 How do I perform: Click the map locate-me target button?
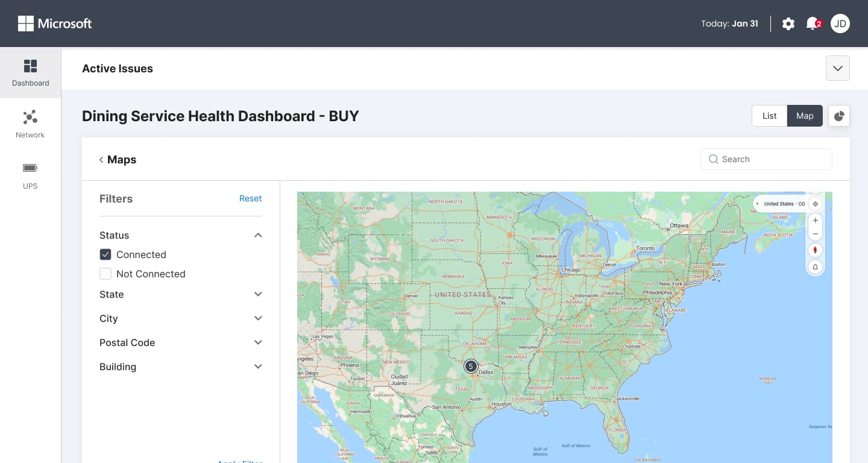point(816,204)
